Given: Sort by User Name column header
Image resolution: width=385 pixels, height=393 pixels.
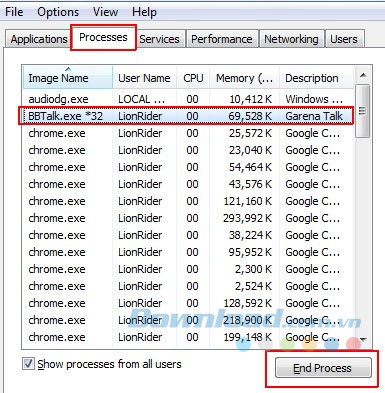Looking at the screenshot, I should (x=144, y=78).
